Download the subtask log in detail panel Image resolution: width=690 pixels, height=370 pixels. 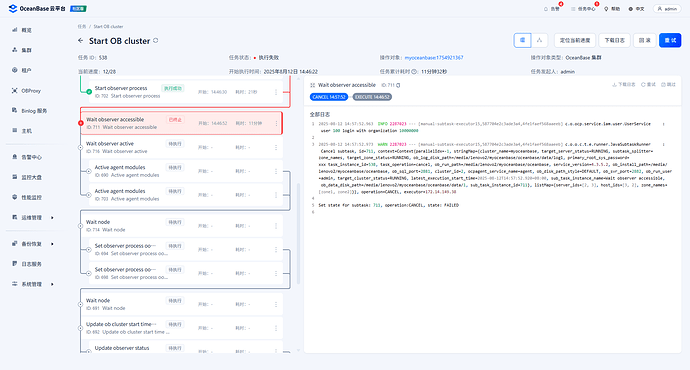tap(624, 84)
